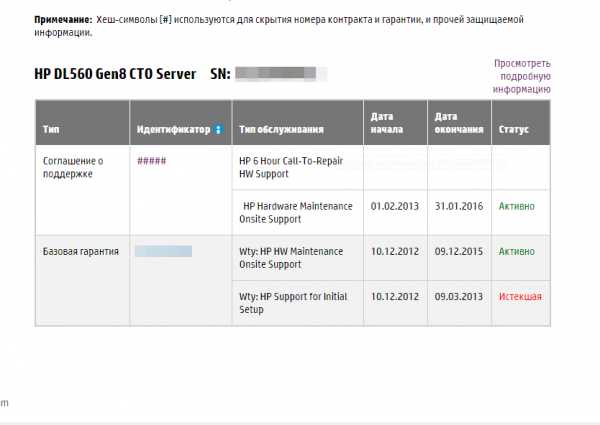Click start date 10.12.2012 in Initial Setup row

point(395,296)
